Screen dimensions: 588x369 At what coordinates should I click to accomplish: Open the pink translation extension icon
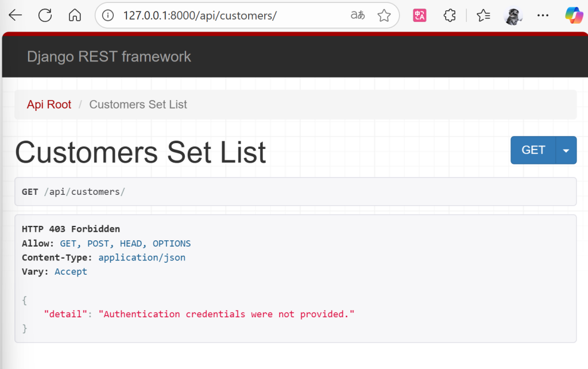click(420, 16)
